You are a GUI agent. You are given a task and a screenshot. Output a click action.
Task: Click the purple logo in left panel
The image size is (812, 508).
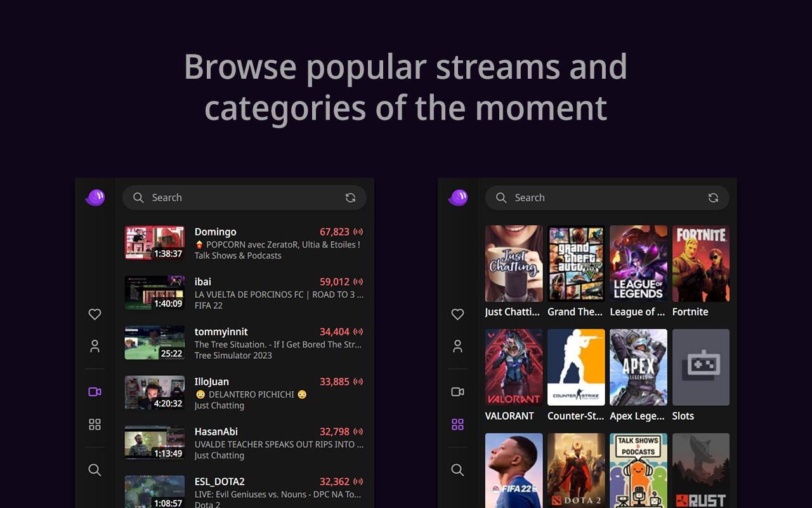[95, 197]
